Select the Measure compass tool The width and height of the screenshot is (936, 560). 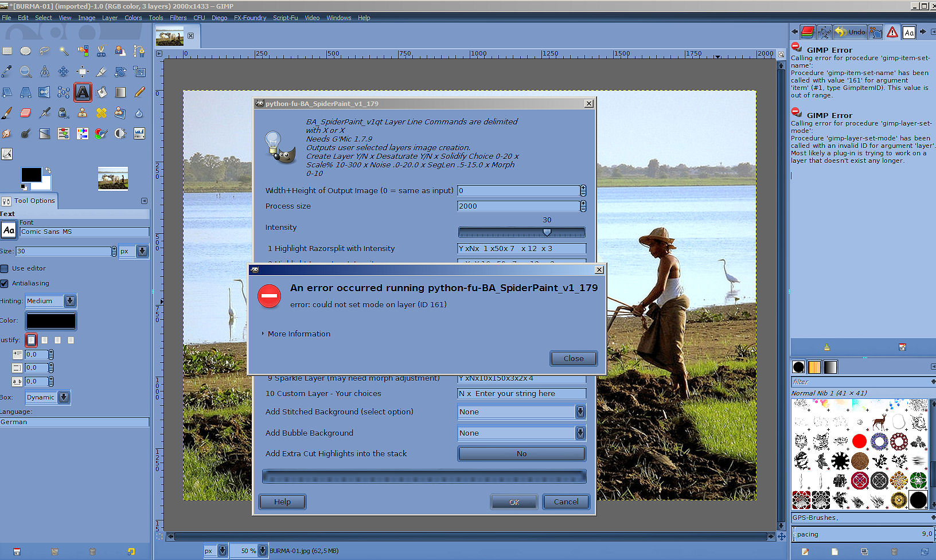pyautogui.click(x=45, y=72)
